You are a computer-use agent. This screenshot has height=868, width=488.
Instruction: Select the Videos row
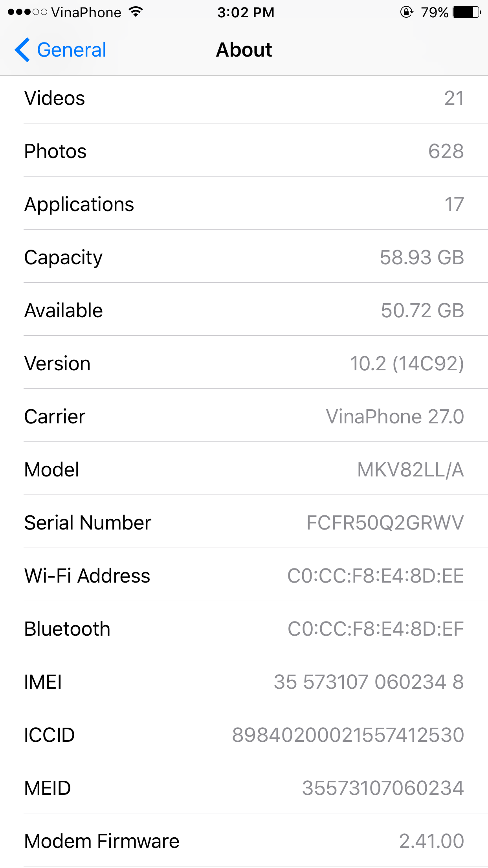244,98
